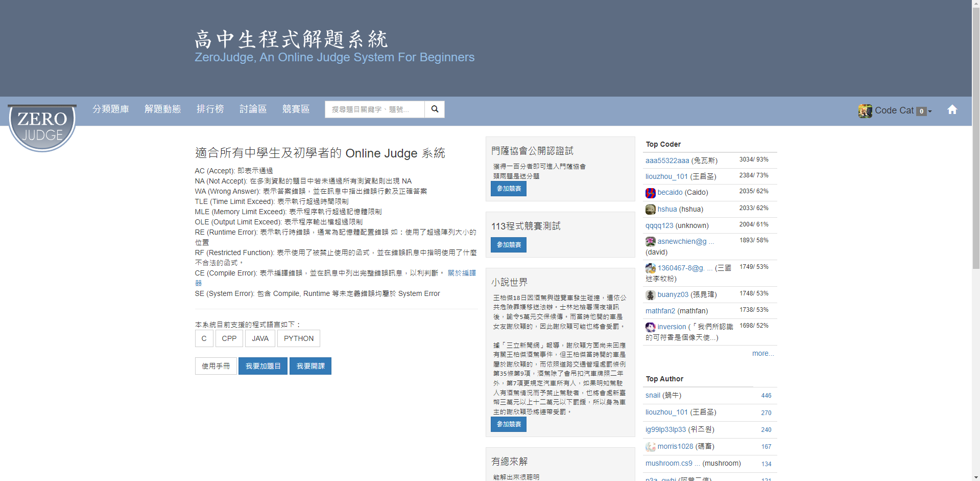Screen dimensions: 980x481
Task: Click becaido's avatar in Top Coder
Action: [x=650, y=193]
